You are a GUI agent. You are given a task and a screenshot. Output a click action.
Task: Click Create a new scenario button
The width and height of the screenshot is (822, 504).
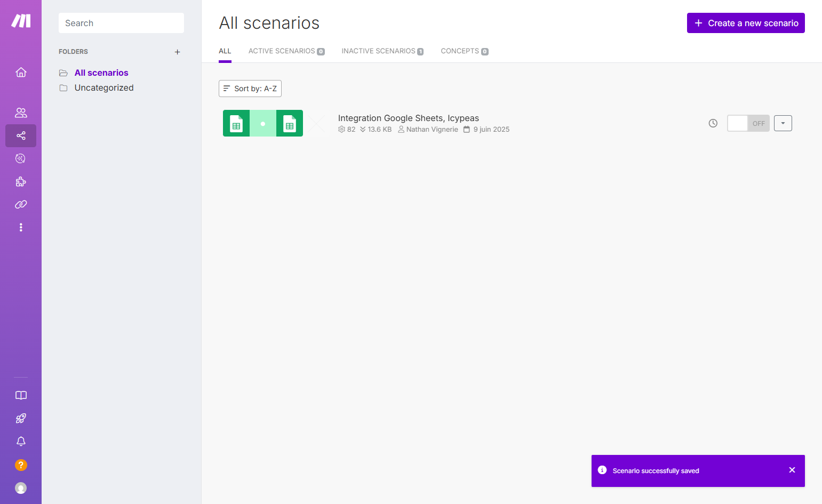[x=746, y=23]
